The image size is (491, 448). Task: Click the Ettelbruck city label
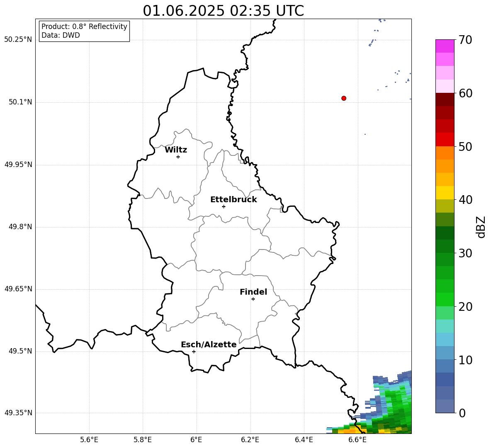point(233,200)
